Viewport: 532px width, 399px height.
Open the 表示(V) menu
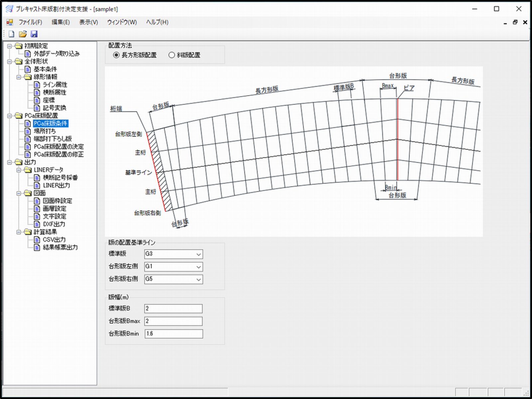[x=88, y=22]
